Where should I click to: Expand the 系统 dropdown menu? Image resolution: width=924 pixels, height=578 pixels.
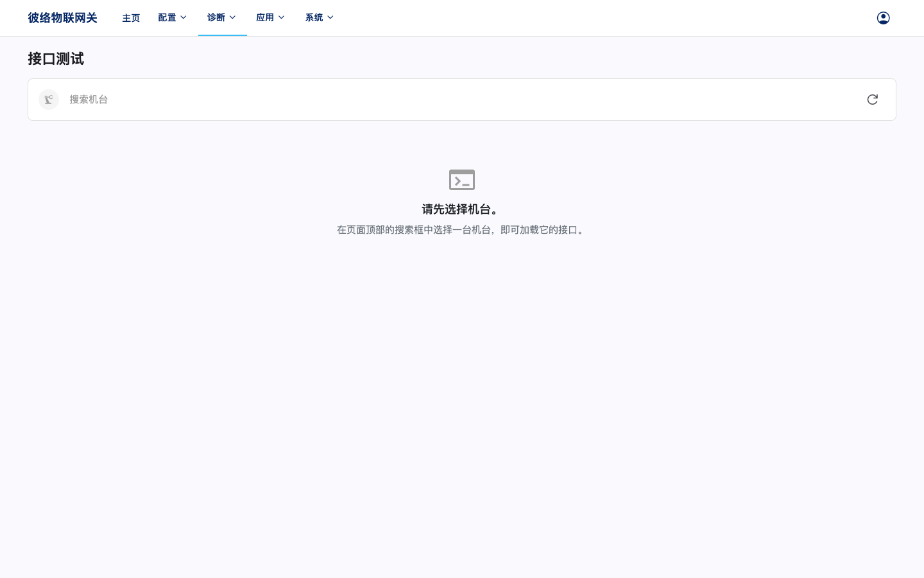click(320, 18)
